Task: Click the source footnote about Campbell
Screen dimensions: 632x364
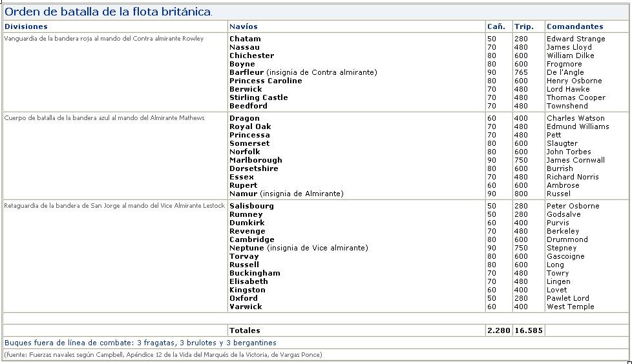Action: 163,355
